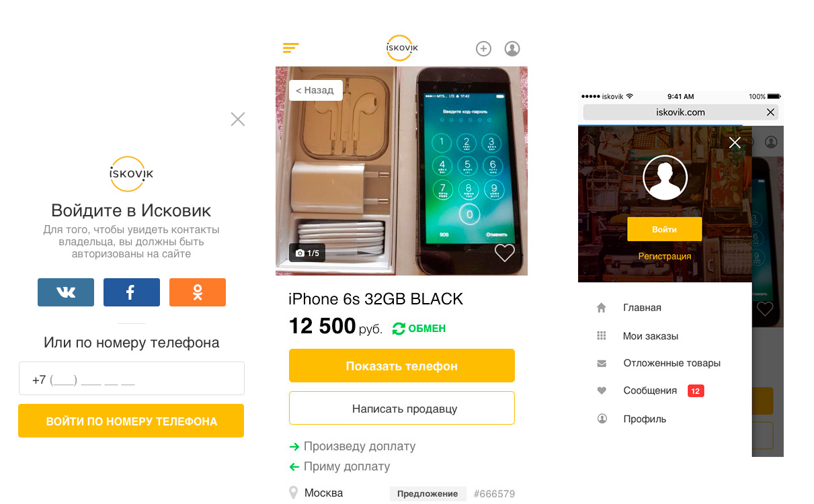Sign in with the Odnoklassniki icon button
The width and height of the screenshot is (814, 504).
click(198, 292)
